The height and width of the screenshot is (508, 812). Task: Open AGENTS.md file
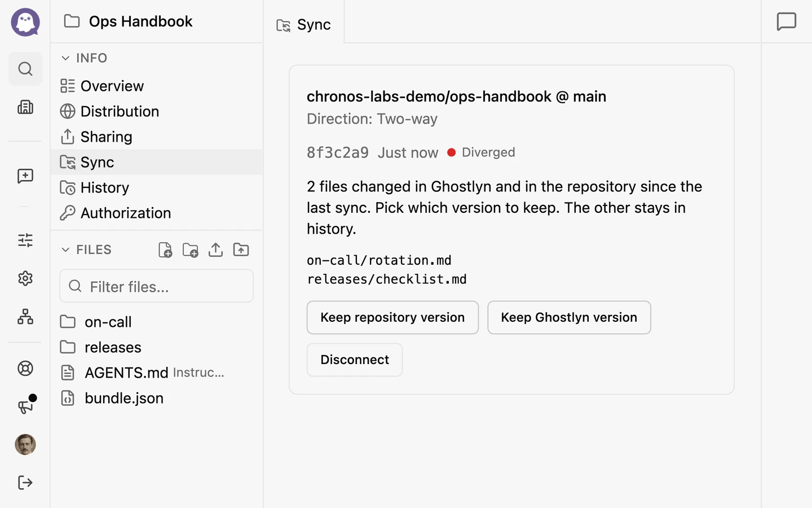(157, 373)
